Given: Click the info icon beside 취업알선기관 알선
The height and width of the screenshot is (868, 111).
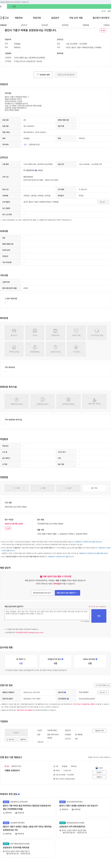Looking at the screenshot, I should click(x=62, y=659).
